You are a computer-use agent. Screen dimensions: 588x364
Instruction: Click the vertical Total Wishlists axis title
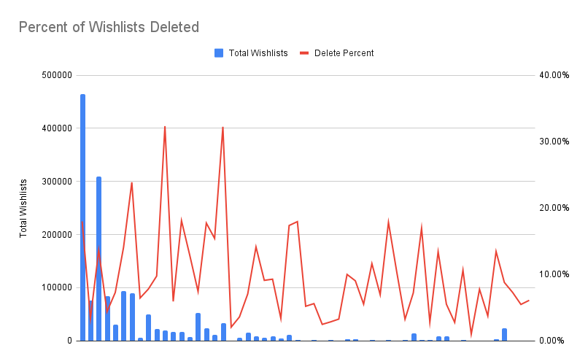[23, 208]
